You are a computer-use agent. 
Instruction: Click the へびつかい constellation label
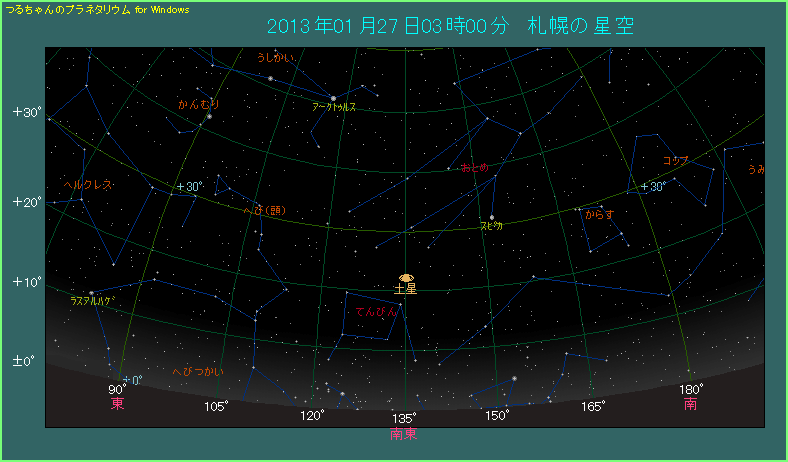point(198,371)
